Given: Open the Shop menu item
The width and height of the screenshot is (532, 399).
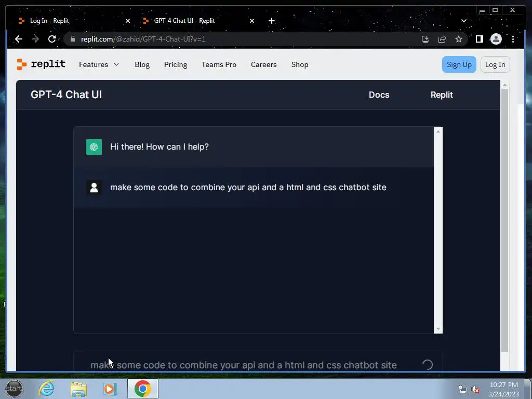Looking at the screenshot, I should tap(300, 64).
